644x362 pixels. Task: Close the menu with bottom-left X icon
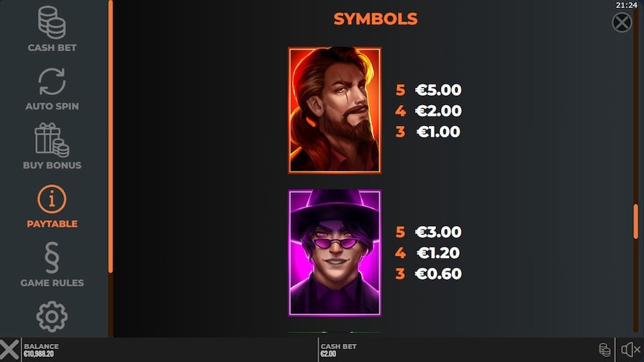9,350
